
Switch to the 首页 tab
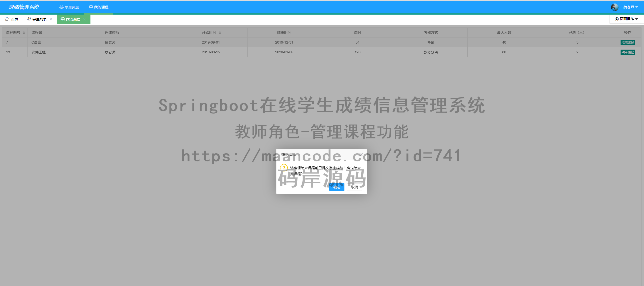(12, 19)
